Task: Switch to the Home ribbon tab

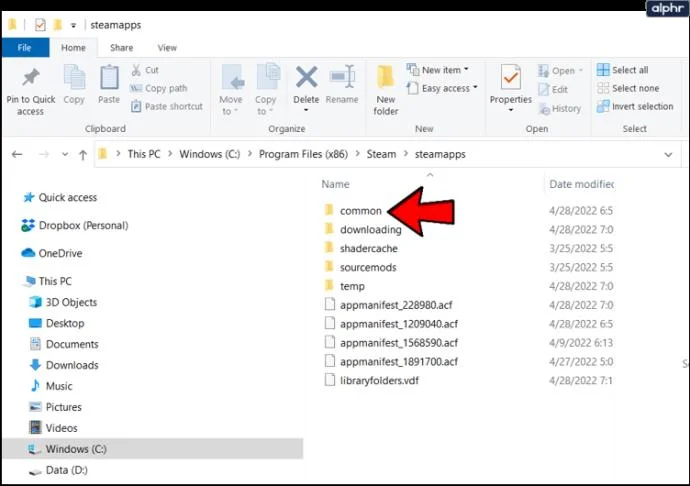Action: [73, 48]
